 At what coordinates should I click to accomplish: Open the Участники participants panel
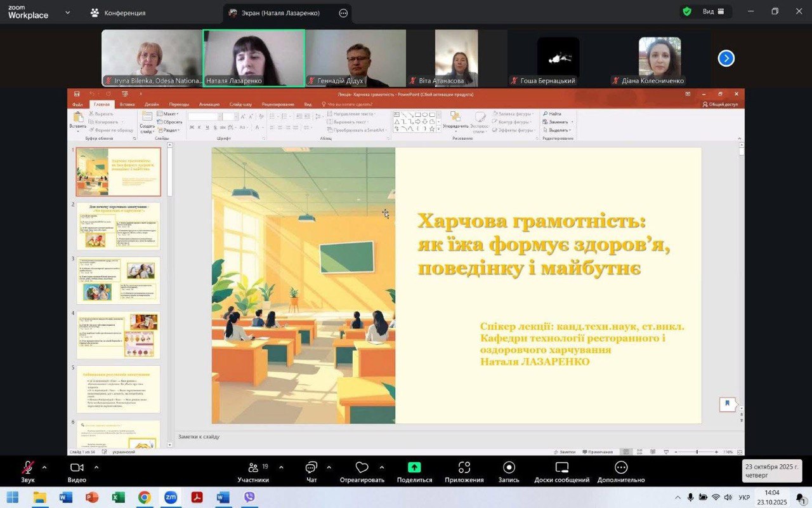point(253,469)
